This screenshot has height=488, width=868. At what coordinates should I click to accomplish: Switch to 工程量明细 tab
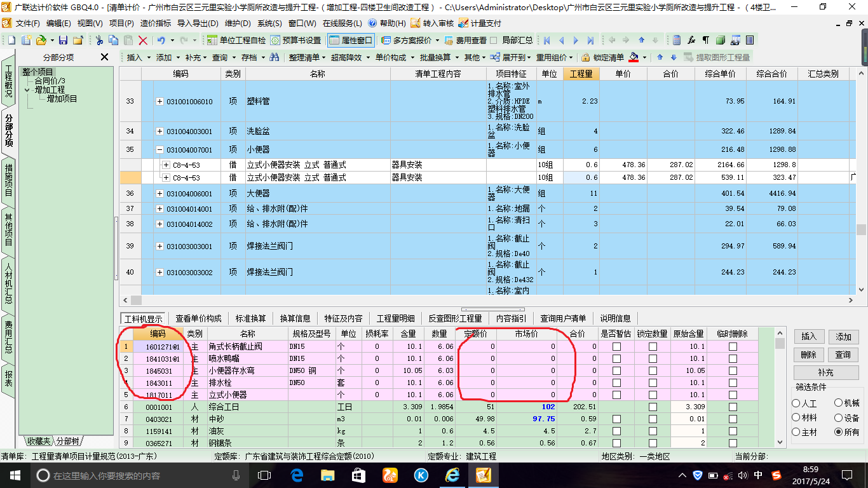[395, 318]
